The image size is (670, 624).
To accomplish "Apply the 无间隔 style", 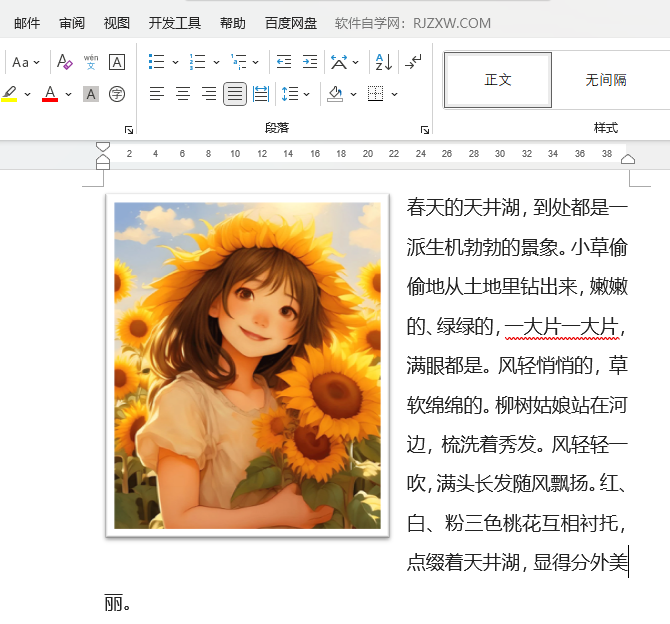I will [605, 80].
